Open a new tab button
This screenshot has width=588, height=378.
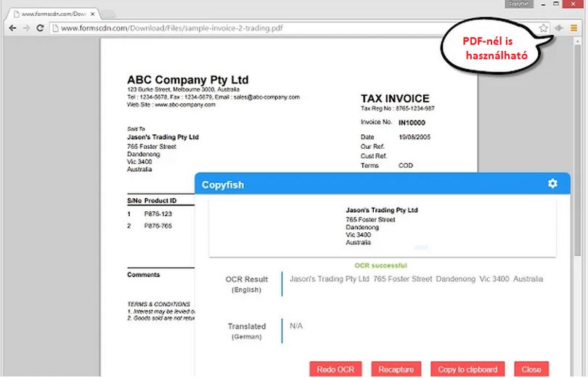click(x=109, y=15)
